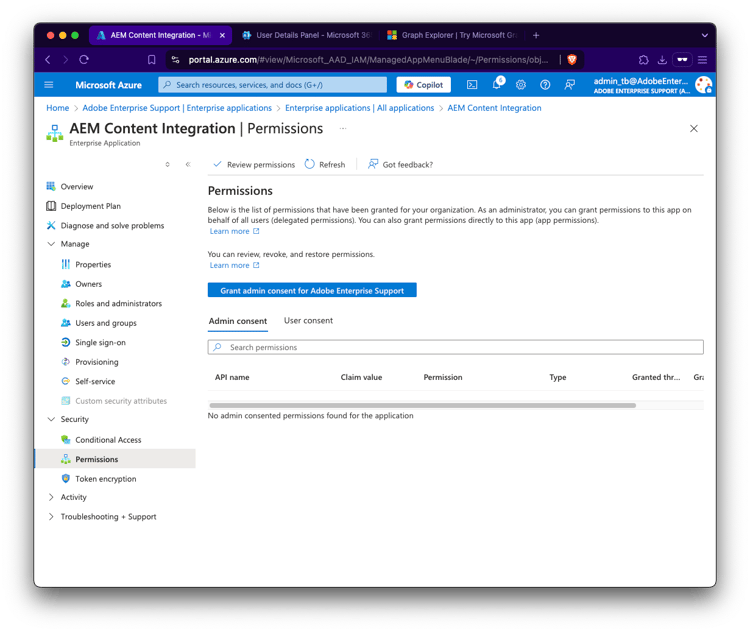Open the more options ellipsis by the title

(x=342, y=128)
